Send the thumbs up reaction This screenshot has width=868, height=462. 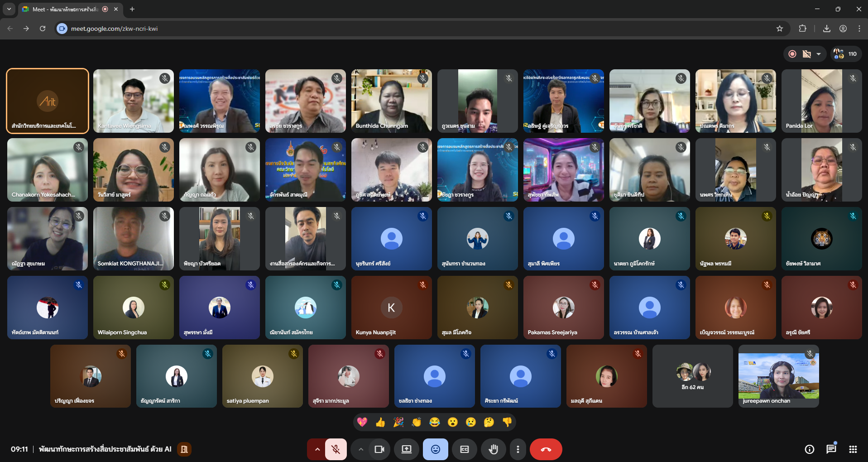[380, 422]
